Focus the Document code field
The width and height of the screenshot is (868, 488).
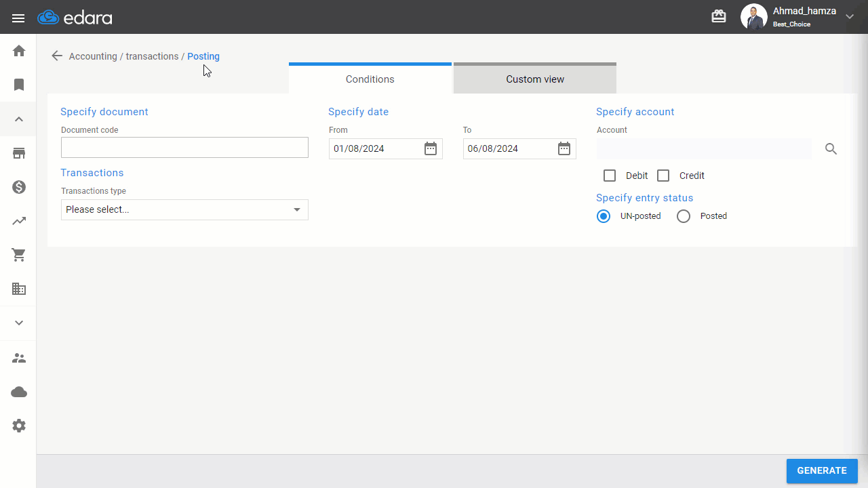(x=184, y=148)
